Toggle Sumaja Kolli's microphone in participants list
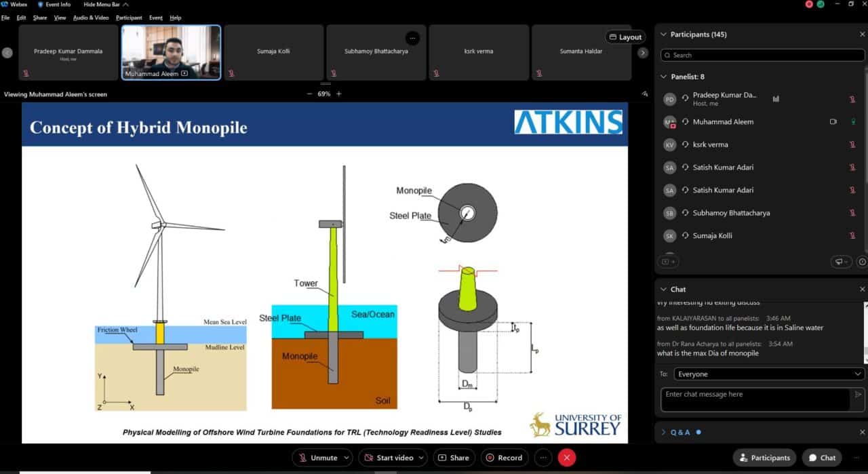This screenshot has height=474, width=868. [852, 235]
